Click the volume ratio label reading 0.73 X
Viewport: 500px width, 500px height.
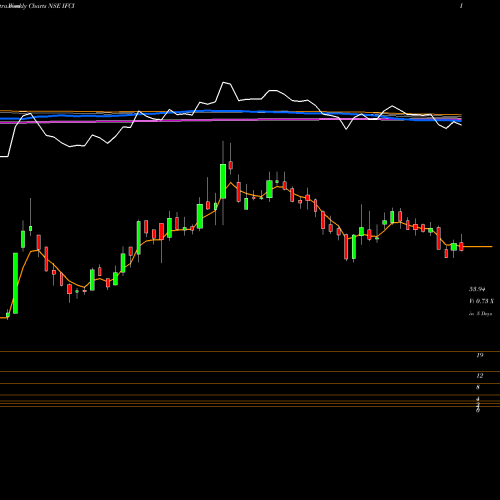481,301
